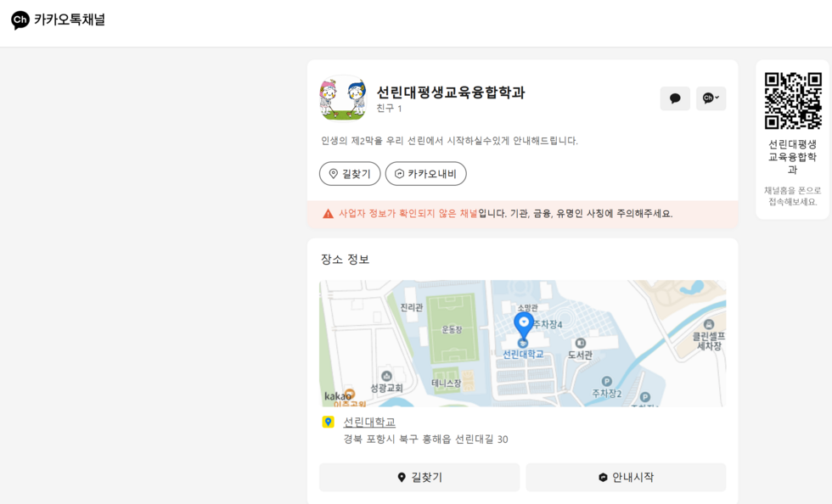Click the wide 길찾기 button below the address
Screen dimensions: 832x504
(419, 478)
